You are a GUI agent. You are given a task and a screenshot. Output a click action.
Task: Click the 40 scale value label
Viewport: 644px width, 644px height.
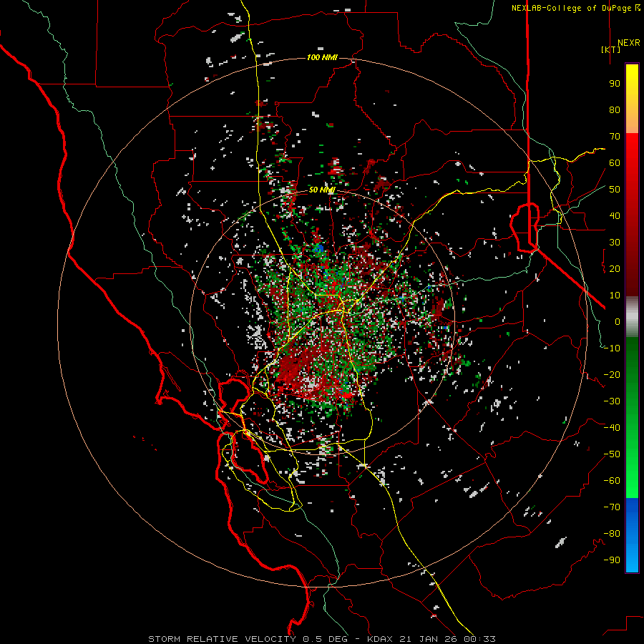(615, 216)
